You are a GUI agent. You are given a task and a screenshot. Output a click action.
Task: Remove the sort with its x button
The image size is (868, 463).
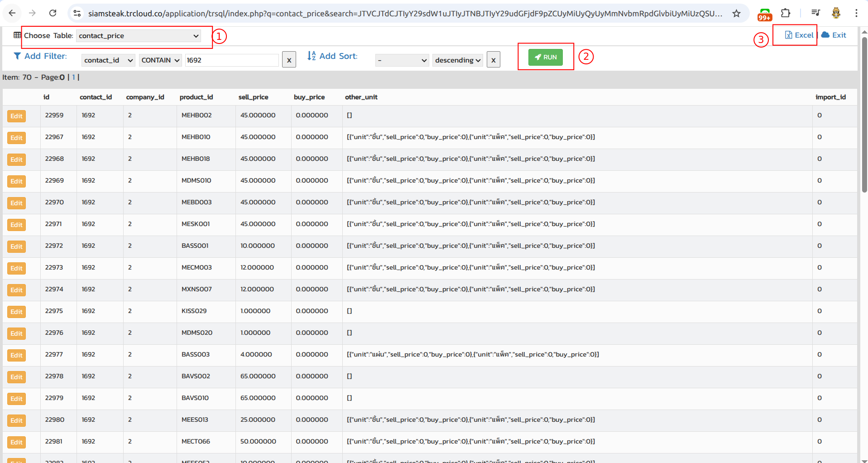tap(493, 60)
